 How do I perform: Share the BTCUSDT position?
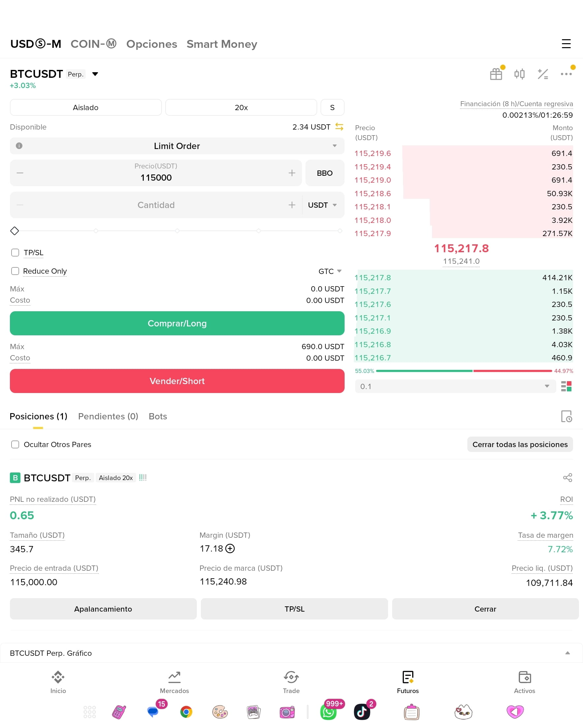tap(568, 477)
